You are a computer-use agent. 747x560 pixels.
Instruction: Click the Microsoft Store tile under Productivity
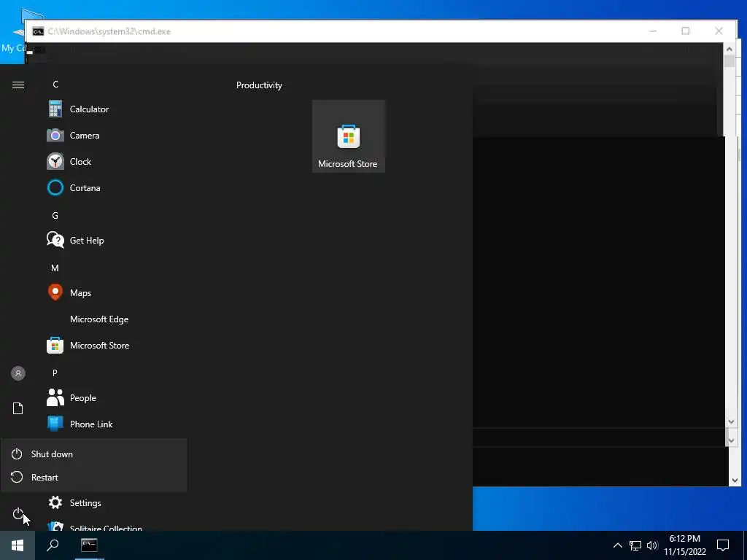(x=348, y=136)
